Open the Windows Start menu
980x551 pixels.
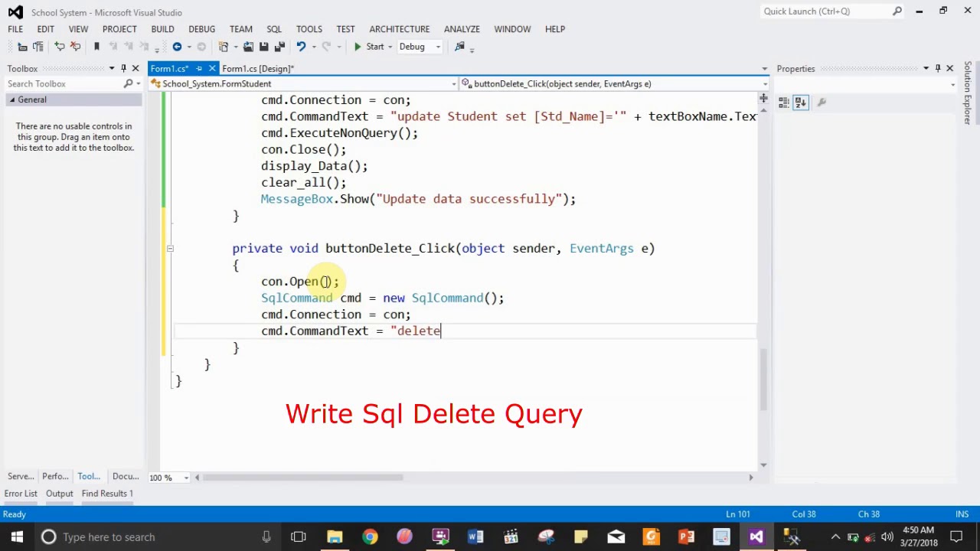(x=17, y=536)
